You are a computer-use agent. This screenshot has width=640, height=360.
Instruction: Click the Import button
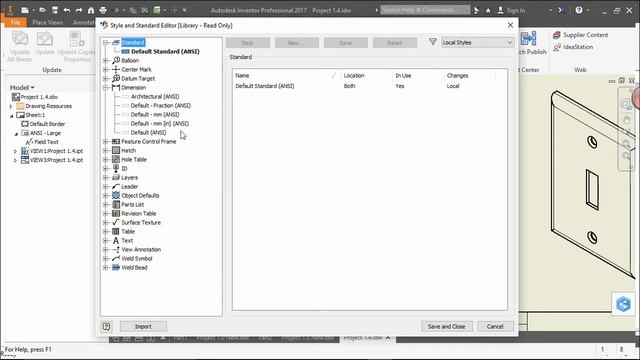pos(143,327)
